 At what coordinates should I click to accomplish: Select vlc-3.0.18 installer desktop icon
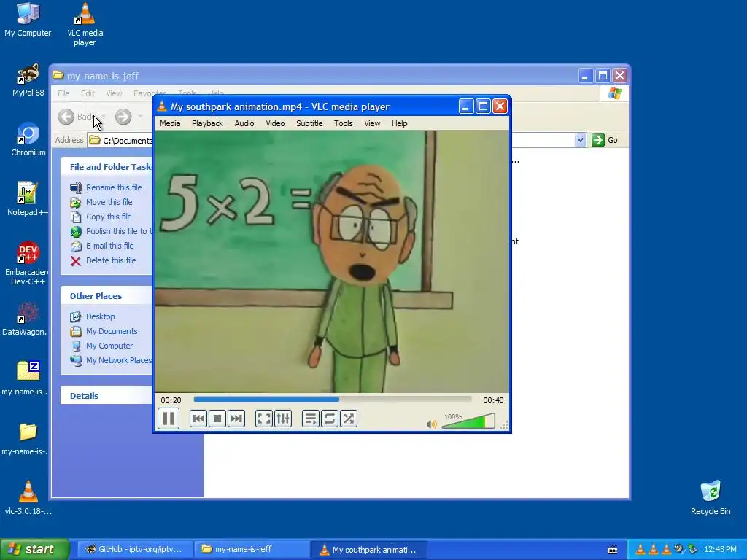tap(28, 498)
